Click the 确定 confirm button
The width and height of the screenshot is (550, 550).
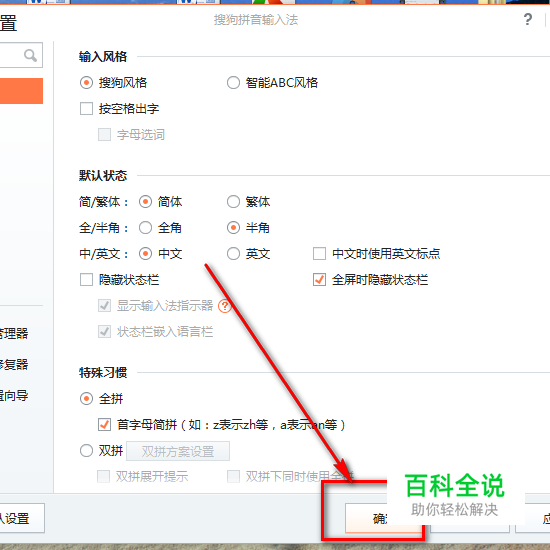[383, 518]
